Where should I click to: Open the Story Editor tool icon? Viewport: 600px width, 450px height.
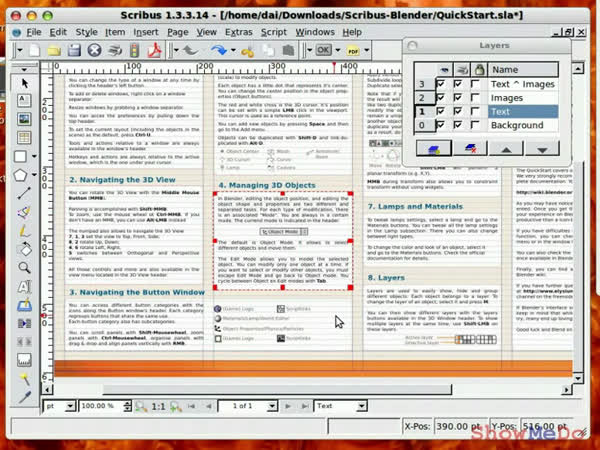pos(24,305)
